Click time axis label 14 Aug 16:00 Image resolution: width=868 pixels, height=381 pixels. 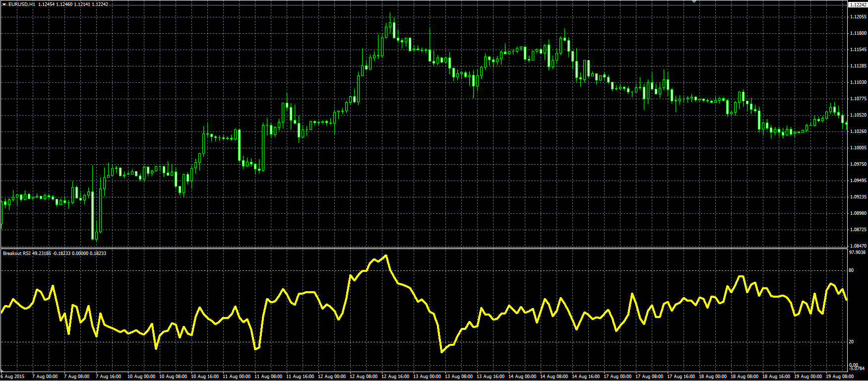point(586,377)
